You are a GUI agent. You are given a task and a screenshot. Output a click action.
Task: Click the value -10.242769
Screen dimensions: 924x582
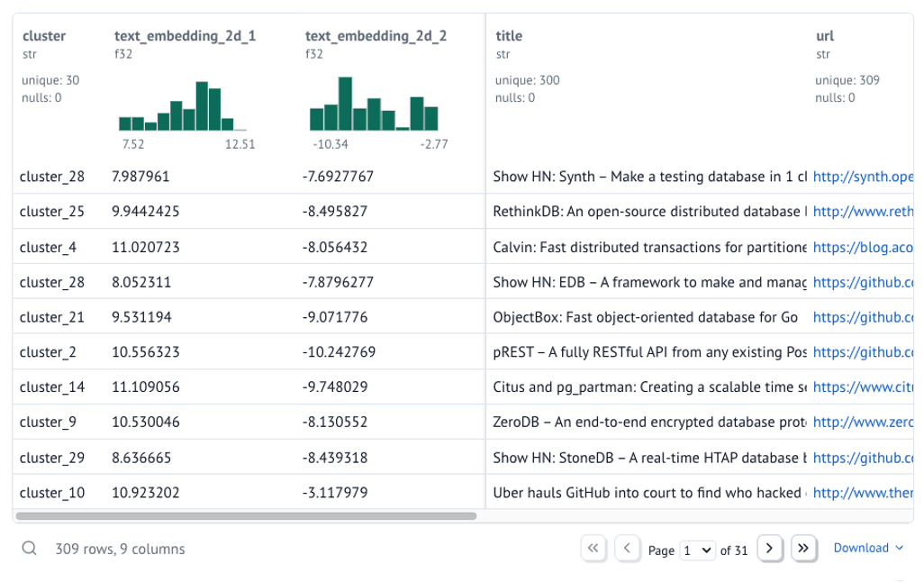coord(339,352)
